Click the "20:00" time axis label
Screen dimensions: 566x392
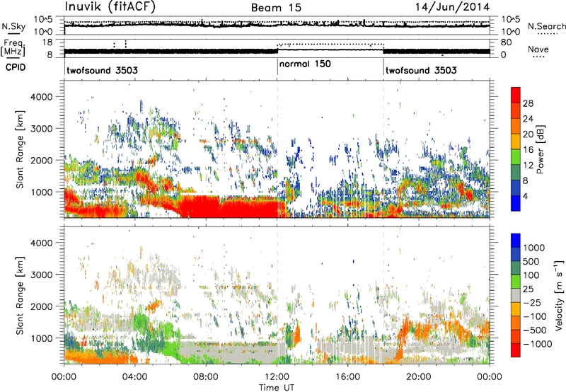pyautogui.click(x=418, y=377)
